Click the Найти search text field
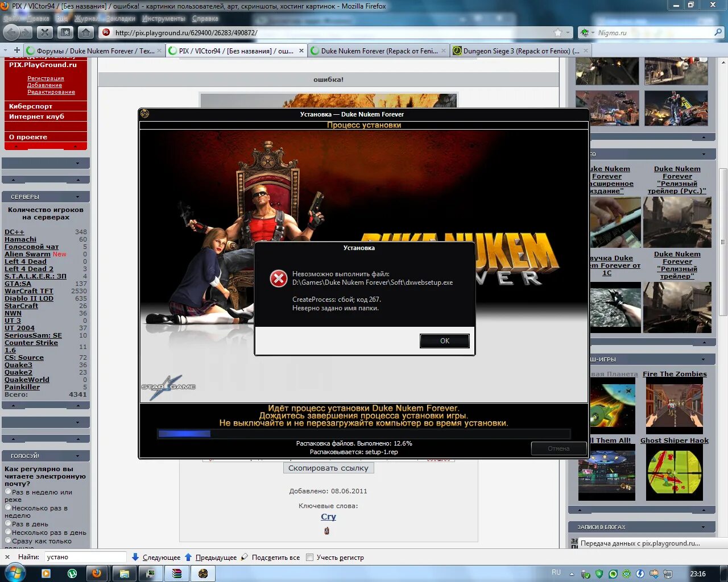Viewport: 728px width, 582px height. [x=85, y=557]
